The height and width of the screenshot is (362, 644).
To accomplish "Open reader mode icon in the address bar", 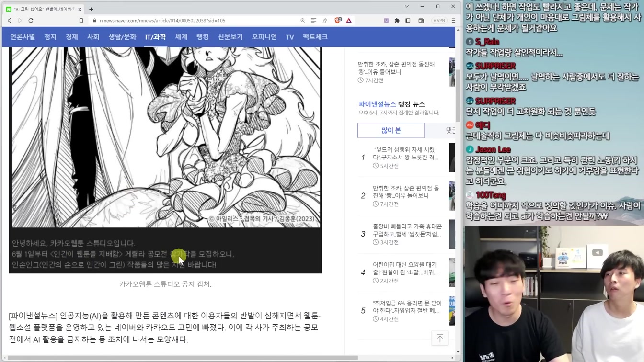I will point(313,21).
